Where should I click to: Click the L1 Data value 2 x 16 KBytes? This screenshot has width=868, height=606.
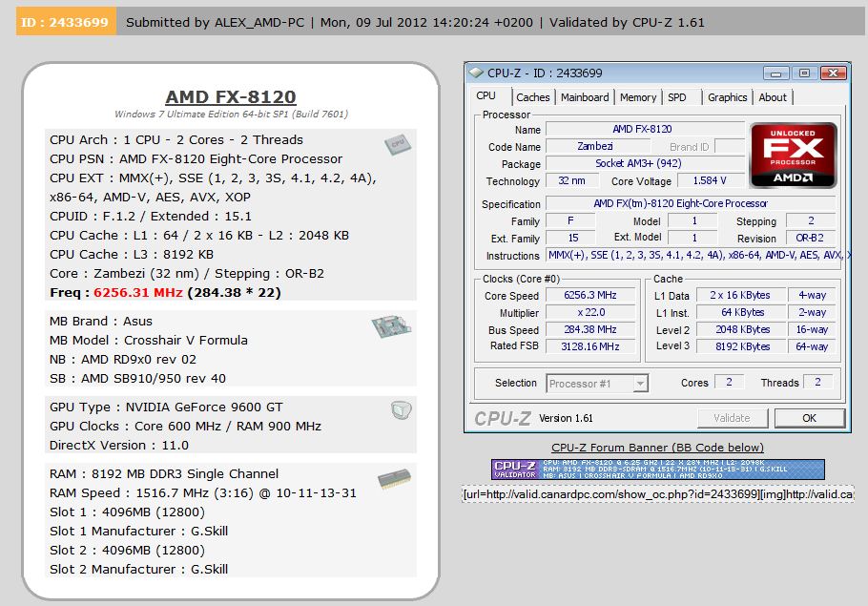tap(741, 295)
